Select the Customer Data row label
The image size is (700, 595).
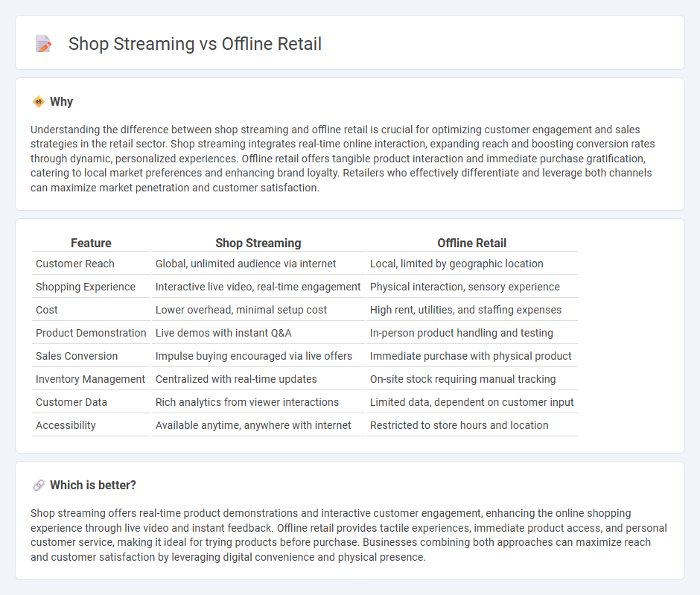point(71,402)
